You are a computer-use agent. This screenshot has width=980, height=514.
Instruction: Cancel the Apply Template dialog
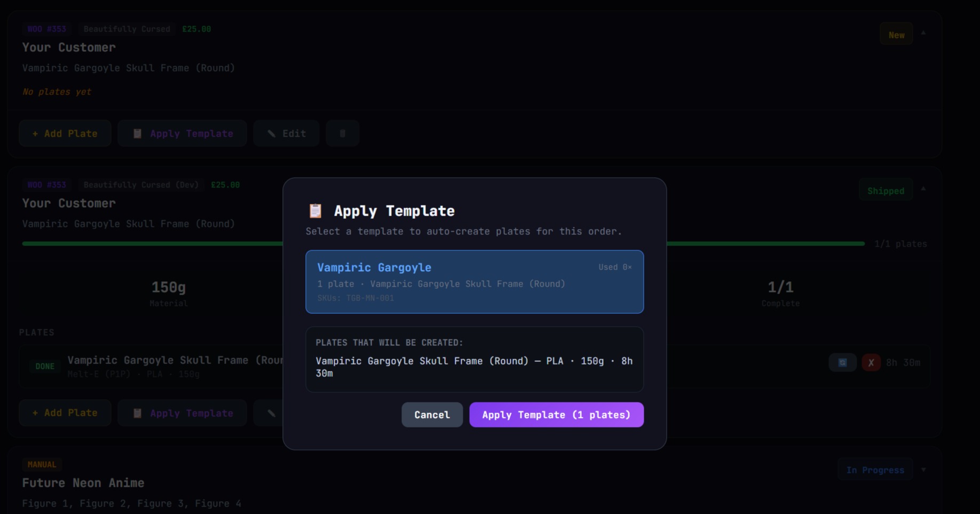(432, 415)
